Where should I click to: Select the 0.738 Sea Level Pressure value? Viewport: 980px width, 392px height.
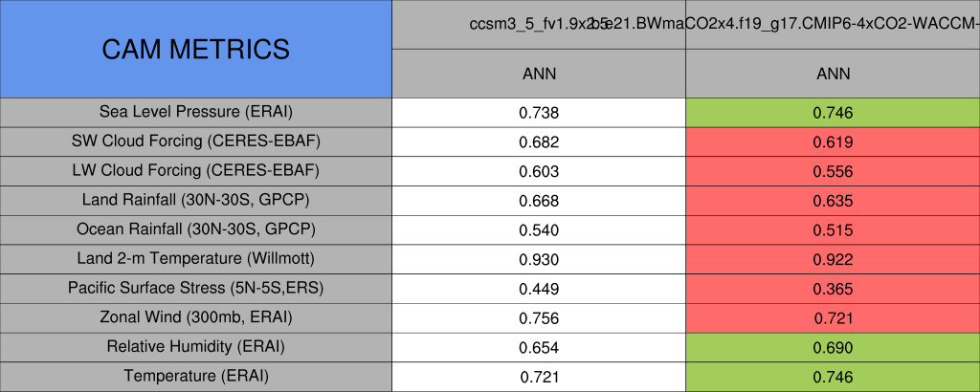click(538, 112)
